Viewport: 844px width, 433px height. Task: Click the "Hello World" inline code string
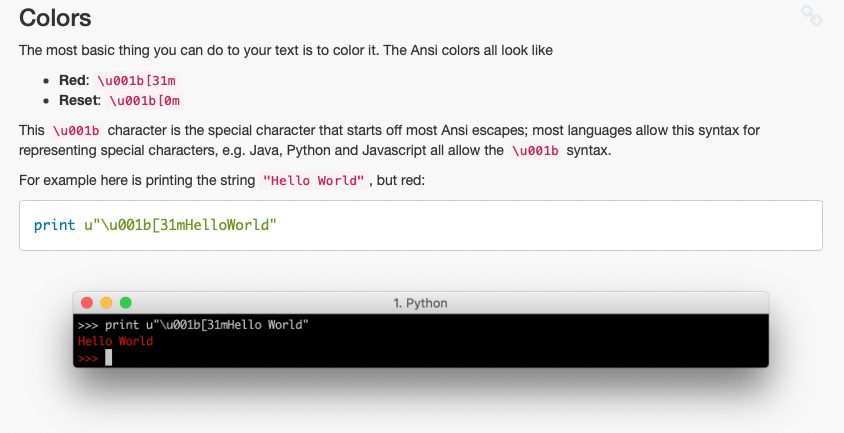point(314,180)
